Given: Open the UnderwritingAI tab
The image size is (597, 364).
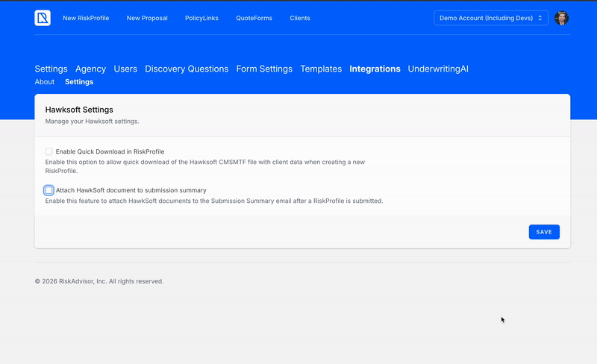Looking at the screenshot, I should click(x=438, y=69).
